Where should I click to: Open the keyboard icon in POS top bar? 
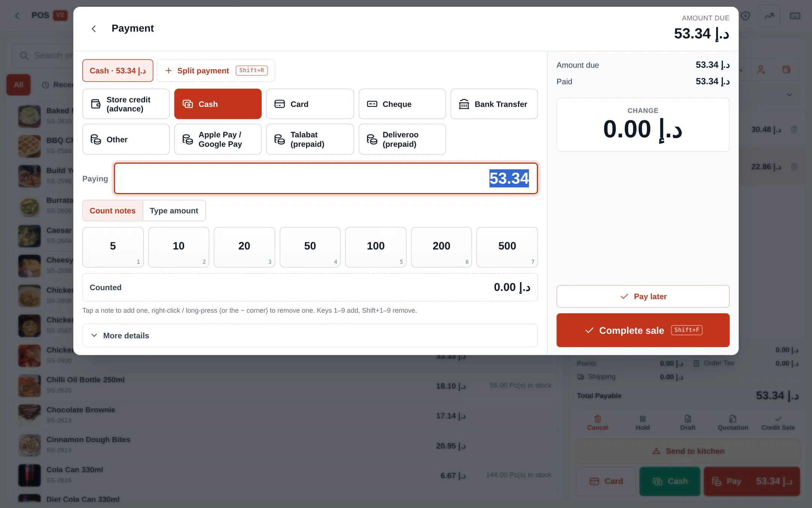pyautogui.click(x=795, y=16)
